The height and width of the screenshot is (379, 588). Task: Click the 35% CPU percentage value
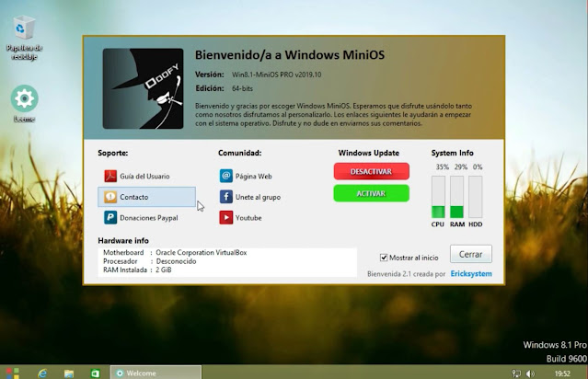[442, 167]
